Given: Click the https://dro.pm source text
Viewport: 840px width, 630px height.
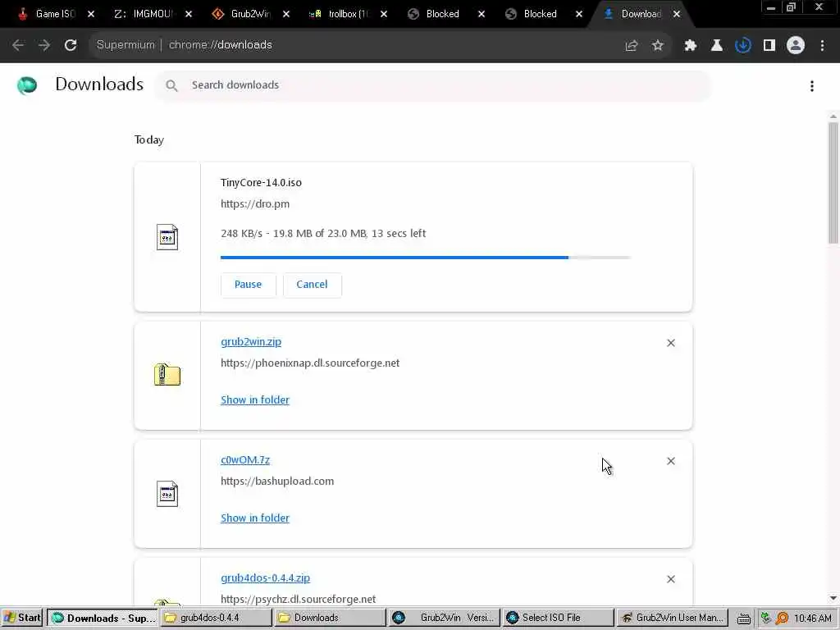Looking at the screenshot, I should pos(255,204).
